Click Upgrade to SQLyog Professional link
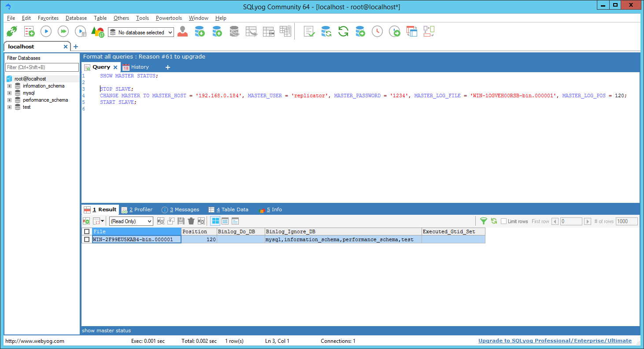Screen dimensions: 644x349 [x=555, y=341]
